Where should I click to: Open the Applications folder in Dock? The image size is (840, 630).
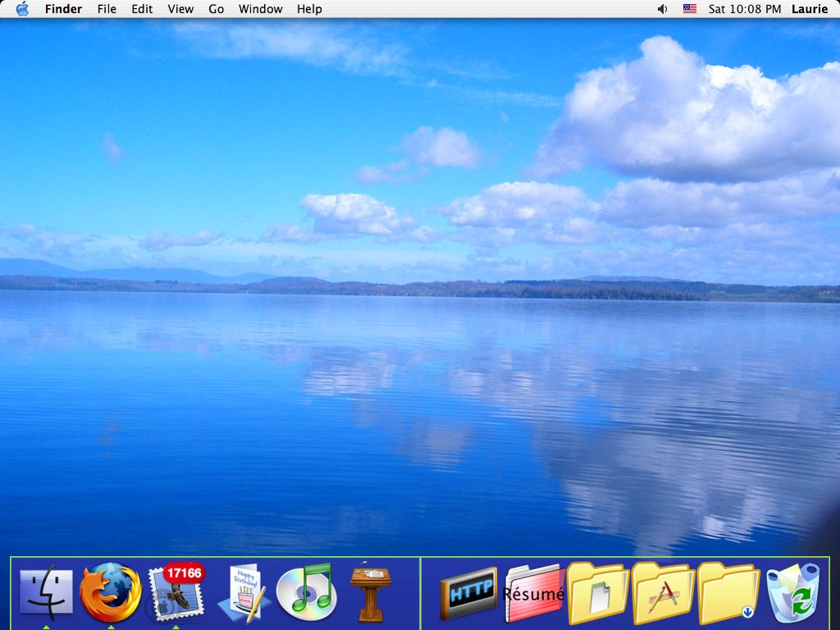point(663,592)
